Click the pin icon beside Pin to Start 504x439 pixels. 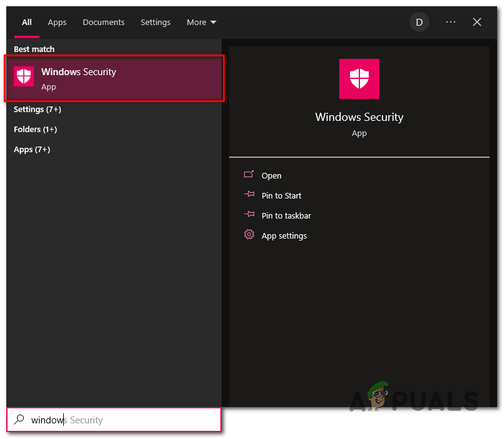point(249,194)
